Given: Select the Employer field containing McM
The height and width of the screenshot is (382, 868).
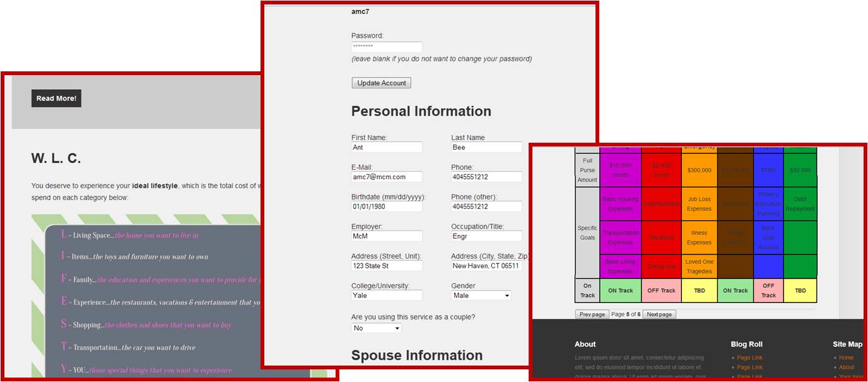Looking at the screenshot, I should click(386, 236).
